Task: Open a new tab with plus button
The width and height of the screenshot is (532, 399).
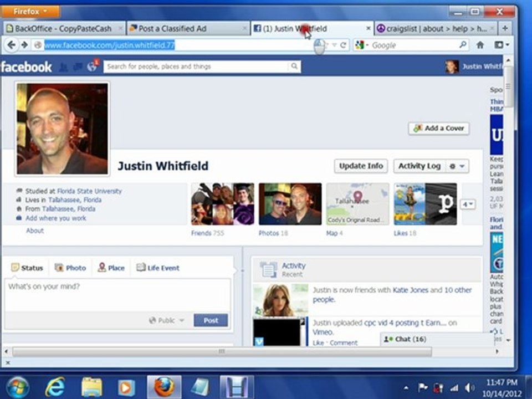Action: [505, 28]
